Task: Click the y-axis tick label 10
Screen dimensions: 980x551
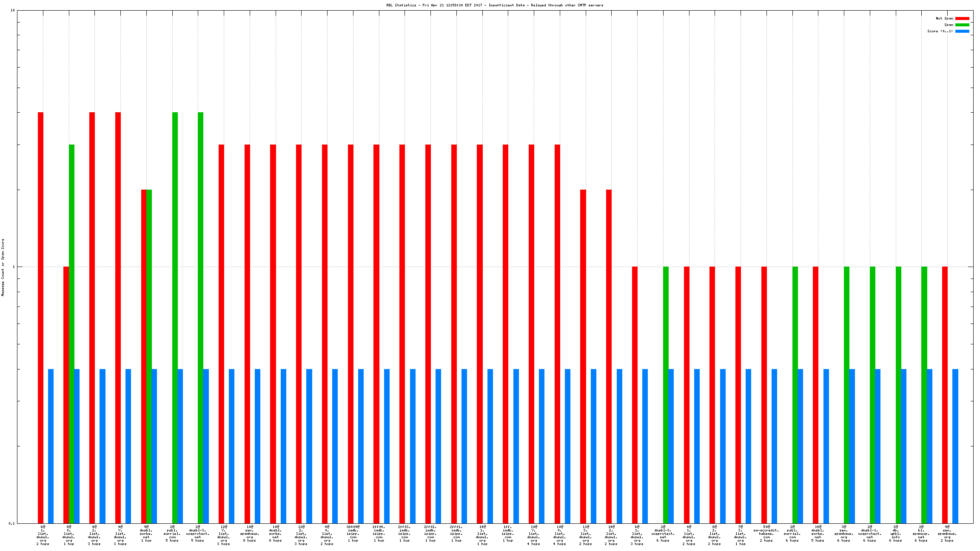Action: [12, 10]
